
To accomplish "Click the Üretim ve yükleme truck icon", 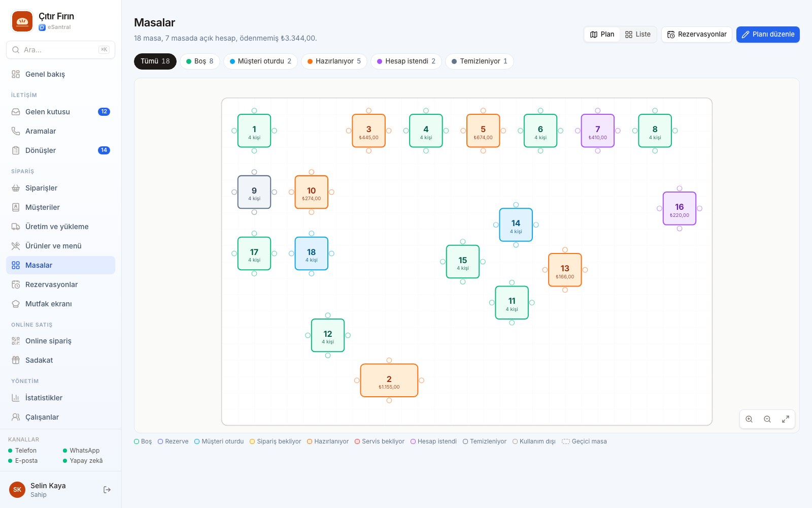I will click(16, 227).
